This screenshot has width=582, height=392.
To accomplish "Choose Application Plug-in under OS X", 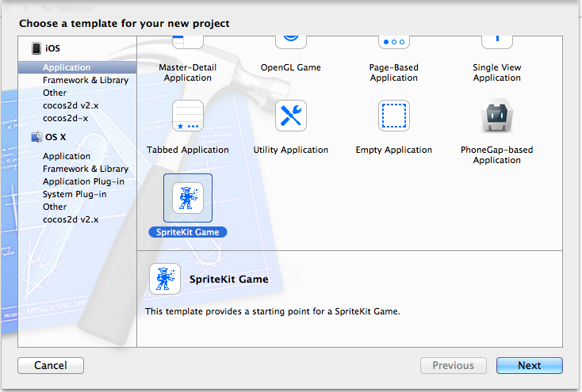I will click(83, 181).
